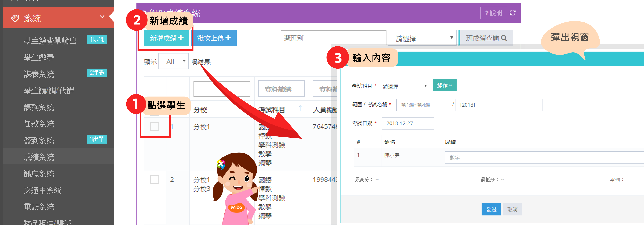Click the 3出單 badge beside 簽到系統
This screenshot has width=644, height=225.
[97, 139]
